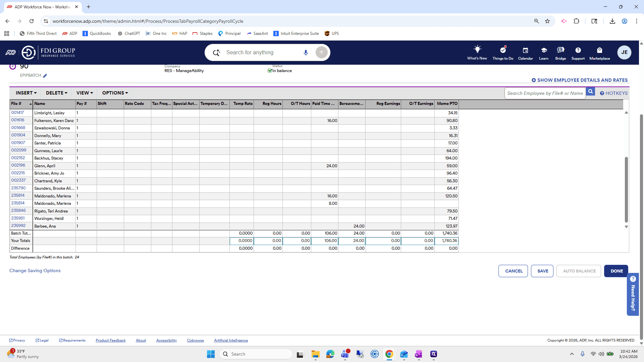Click the CANCEL button

click(513, 271)
